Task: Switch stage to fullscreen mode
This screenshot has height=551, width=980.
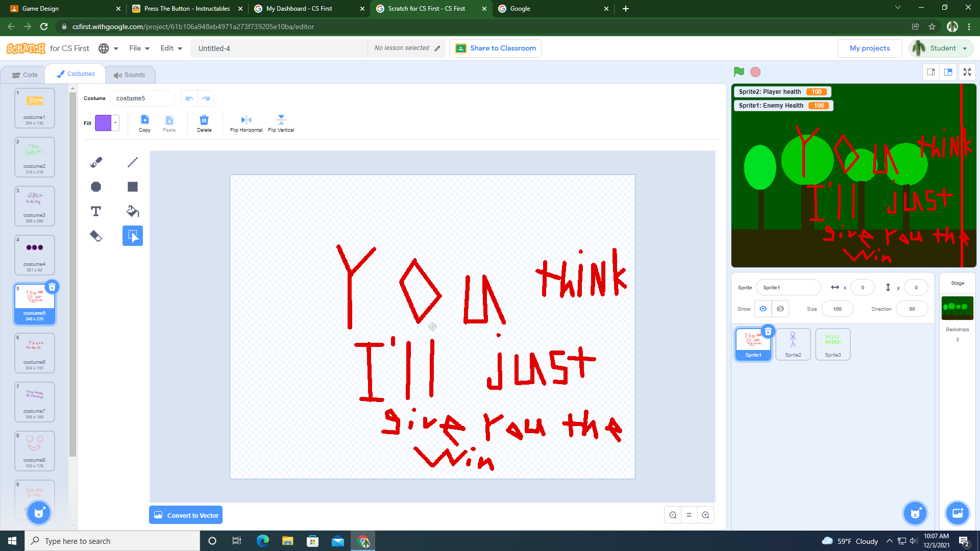Action: click(x=967, y=72)
